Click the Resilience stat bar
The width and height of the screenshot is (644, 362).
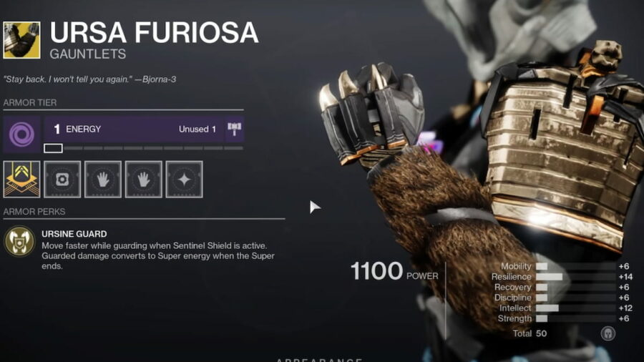click(575, 277)
